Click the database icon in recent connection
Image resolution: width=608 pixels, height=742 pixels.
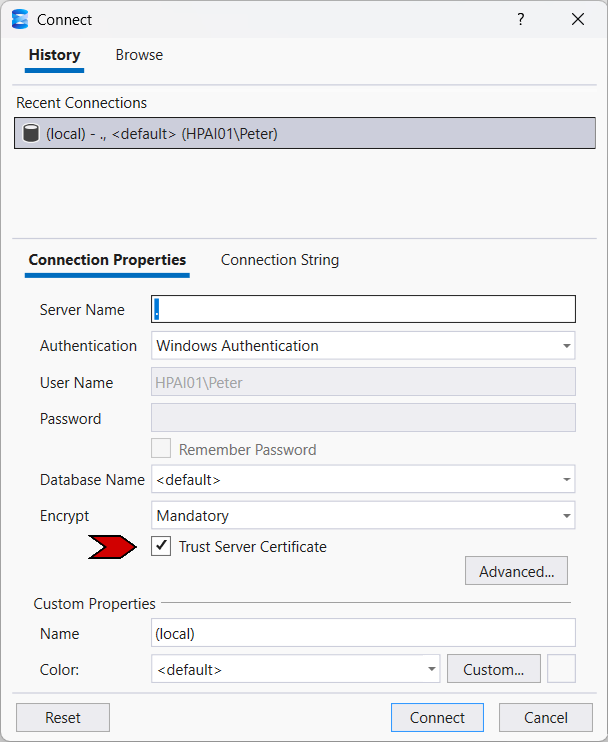(30, 133)
